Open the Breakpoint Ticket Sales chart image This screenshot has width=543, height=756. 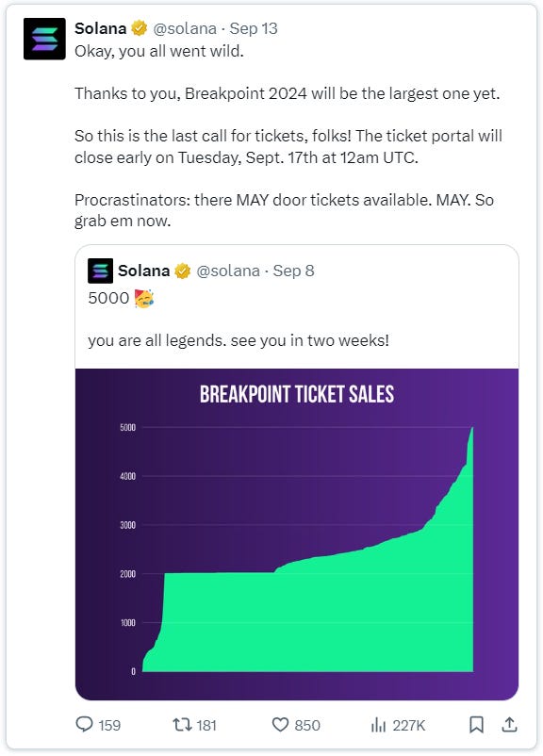point(297,534)
